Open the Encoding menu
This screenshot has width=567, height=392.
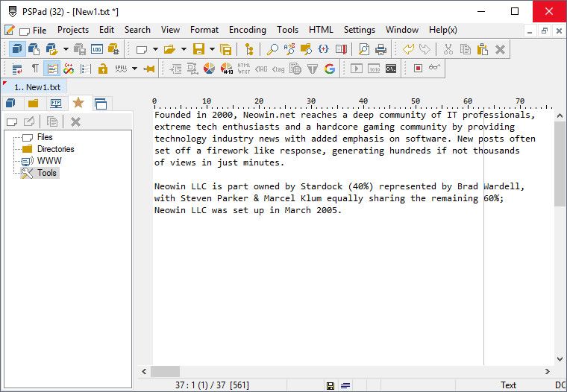pyautogui.click(x=248, y=30)
